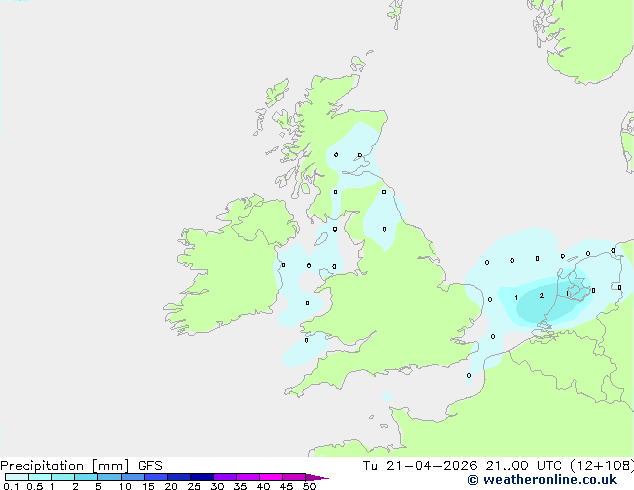Screen dimensions: 634x490
Task: Pick the 20–25 mm dark blue legend swatch
Action: [179, 477]
